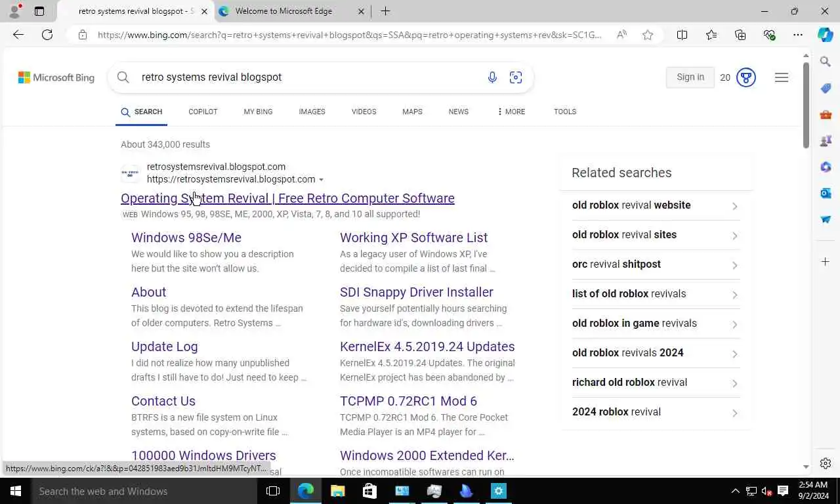Refresh the current page
The height and width of the screenshot is (504, 840).
[x=47, y=35]
